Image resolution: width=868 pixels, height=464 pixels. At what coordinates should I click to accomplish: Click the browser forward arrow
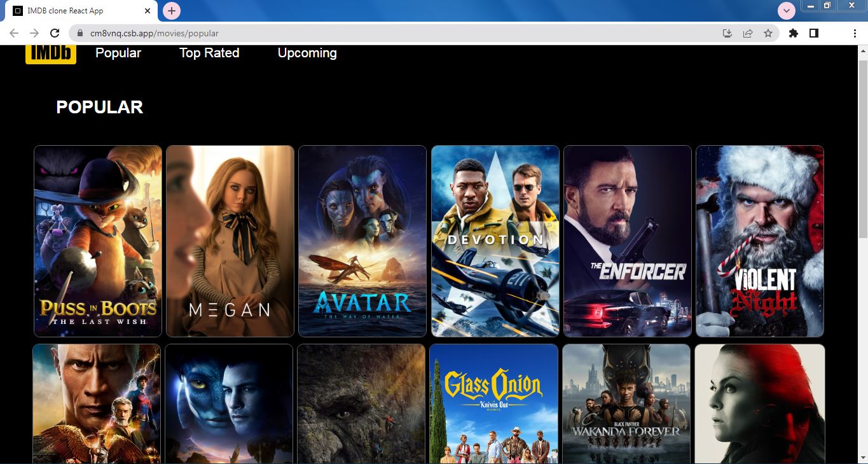34,33
